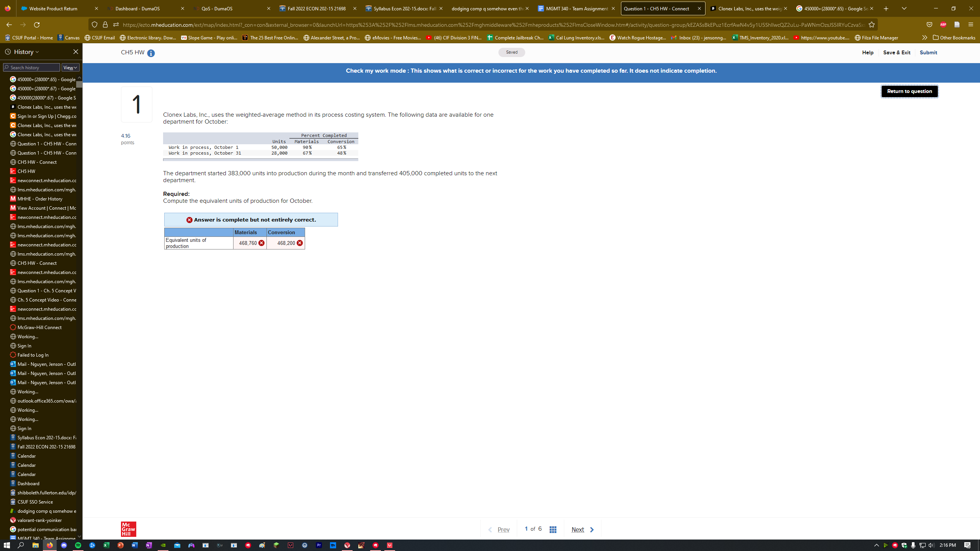Open the padlock site security icon
This screenshot has height=551, width=980.
105,24
